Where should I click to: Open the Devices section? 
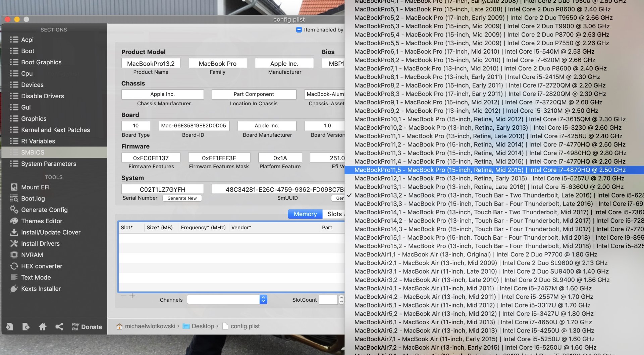[x=32, y=85]
